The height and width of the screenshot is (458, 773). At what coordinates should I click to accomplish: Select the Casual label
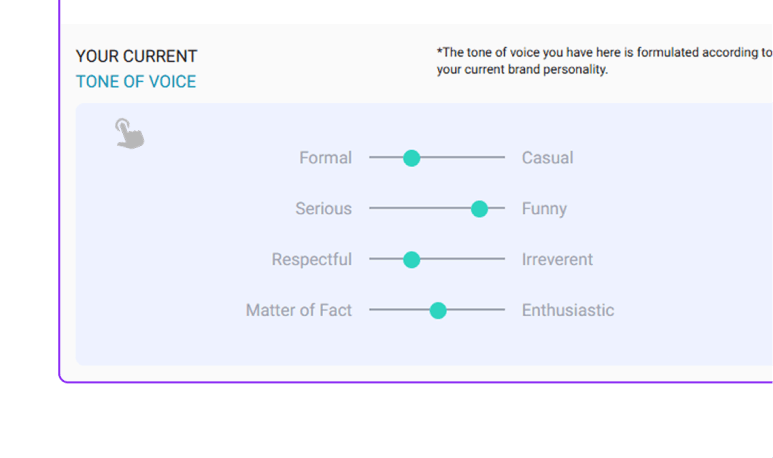(547, 158)
